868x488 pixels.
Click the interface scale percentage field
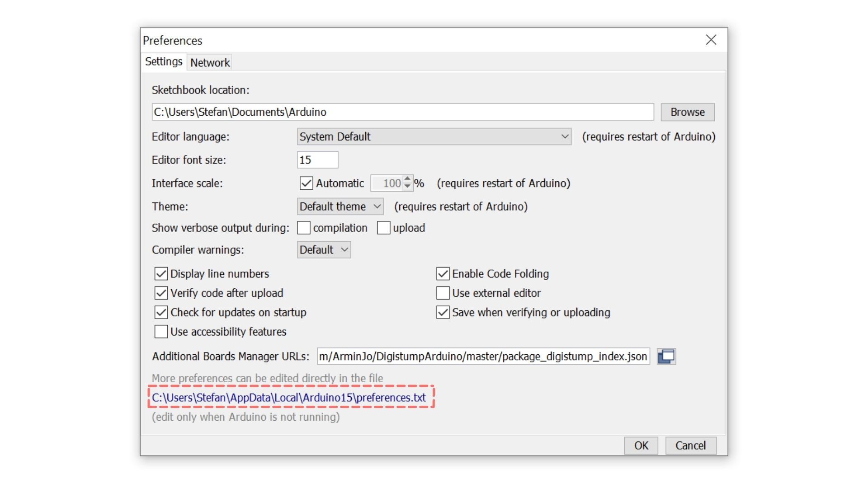point(387,183)
